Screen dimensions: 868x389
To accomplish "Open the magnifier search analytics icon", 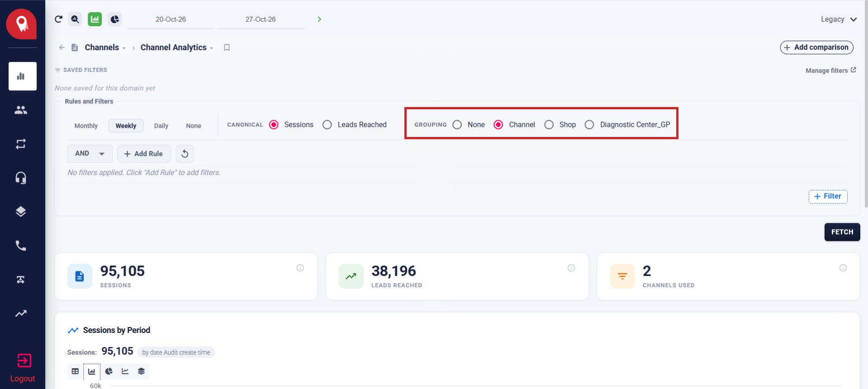I will click(75, 19).
